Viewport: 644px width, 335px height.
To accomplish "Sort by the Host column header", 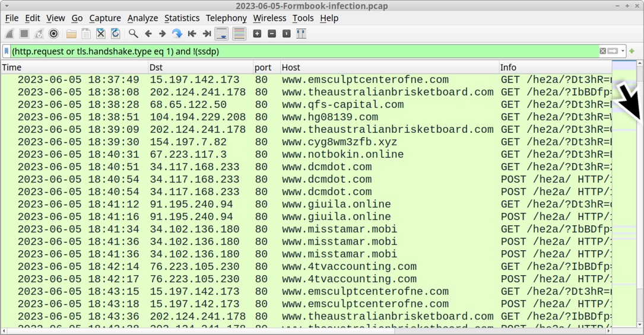I will [389, 67].
